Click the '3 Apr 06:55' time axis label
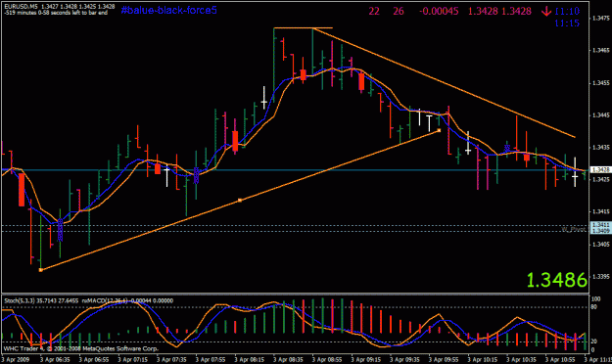Viewport: 612px width, 364px height. [94, 359]
